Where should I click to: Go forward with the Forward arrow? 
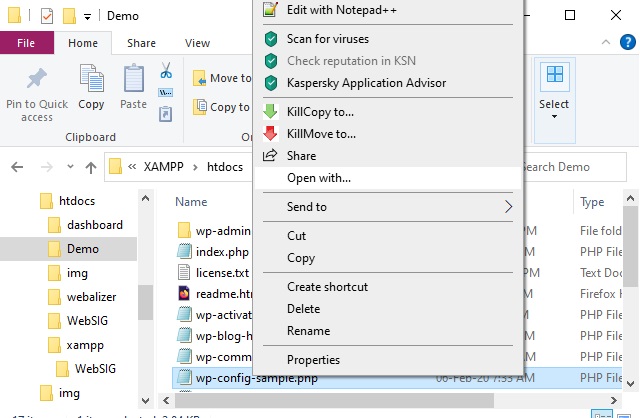click(x=47, y=167)
